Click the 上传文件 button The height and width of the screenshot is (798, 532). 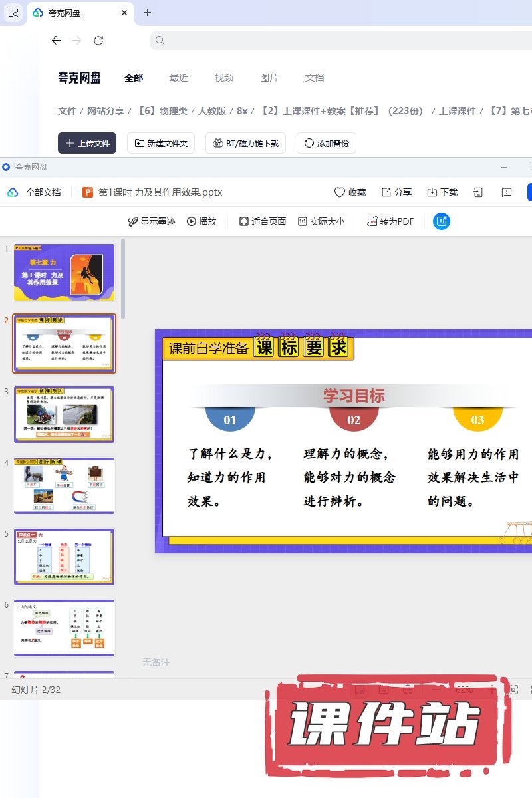87,143
